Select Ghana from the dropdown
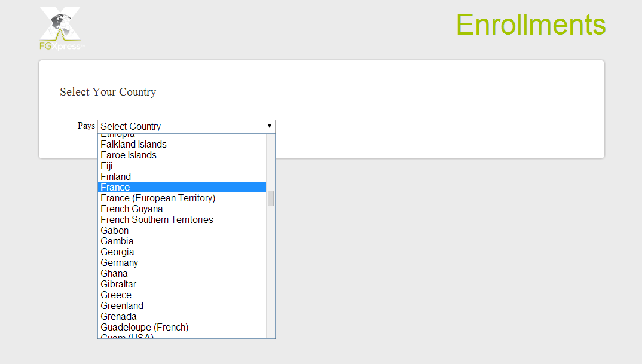642x364 pixels. pyautogui.click(x=182, y=273)
